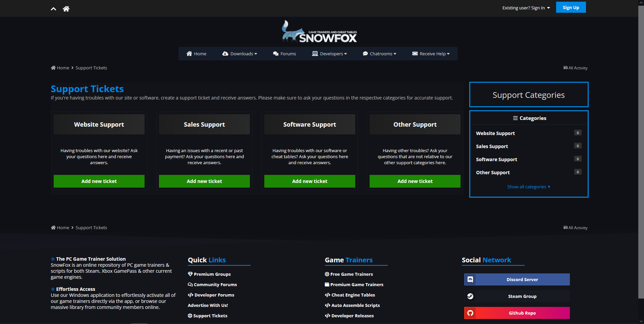Select Website Support in Categories list
The width and height of the screenshot is (644, 324).
(x=495, y=133)
